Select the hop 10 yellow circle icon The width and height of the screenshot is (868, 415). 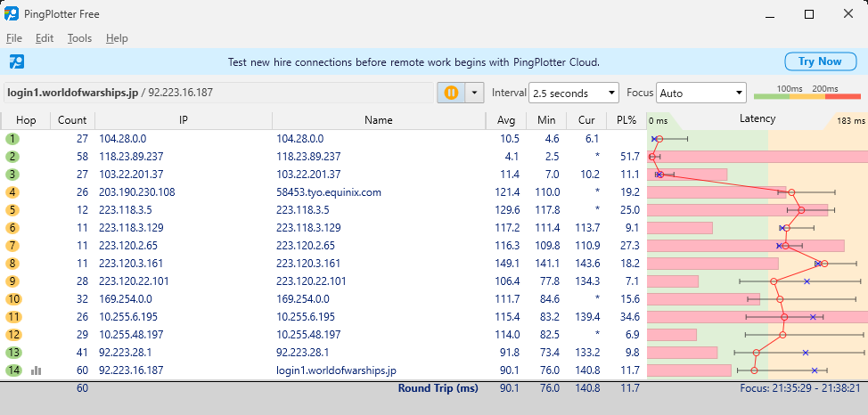coord(13,299)
